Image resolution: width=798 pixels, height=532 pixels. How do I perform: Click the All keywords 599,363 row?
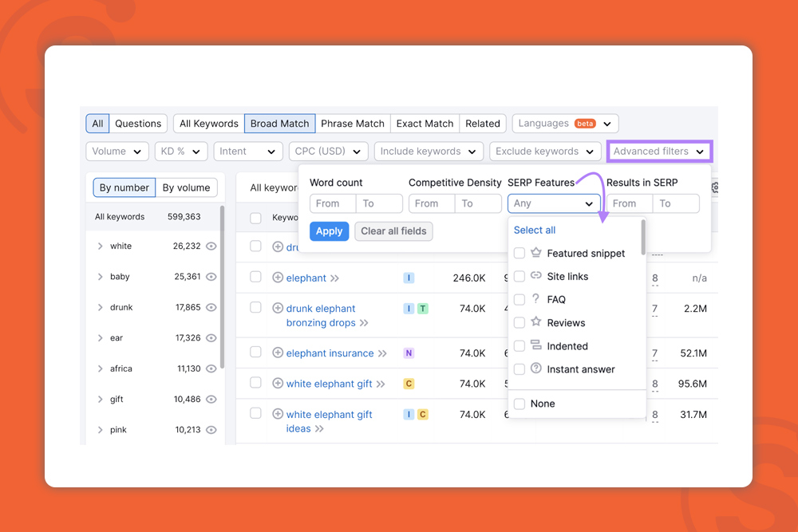tap(152, 217)
